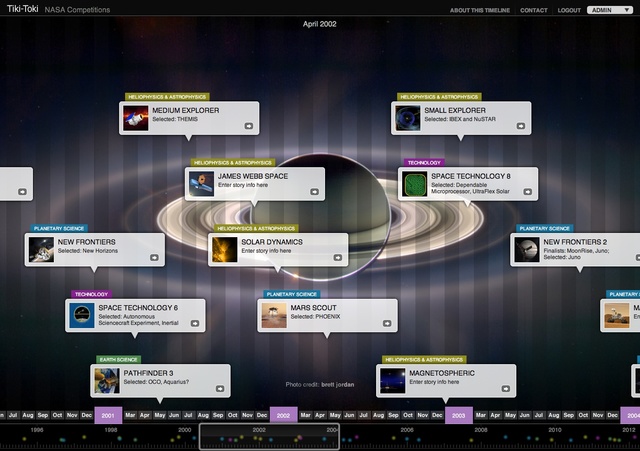Click the Small Explorer thumbnail image
The width and height of the screenshot is (640, 451).
coord(407,118)
